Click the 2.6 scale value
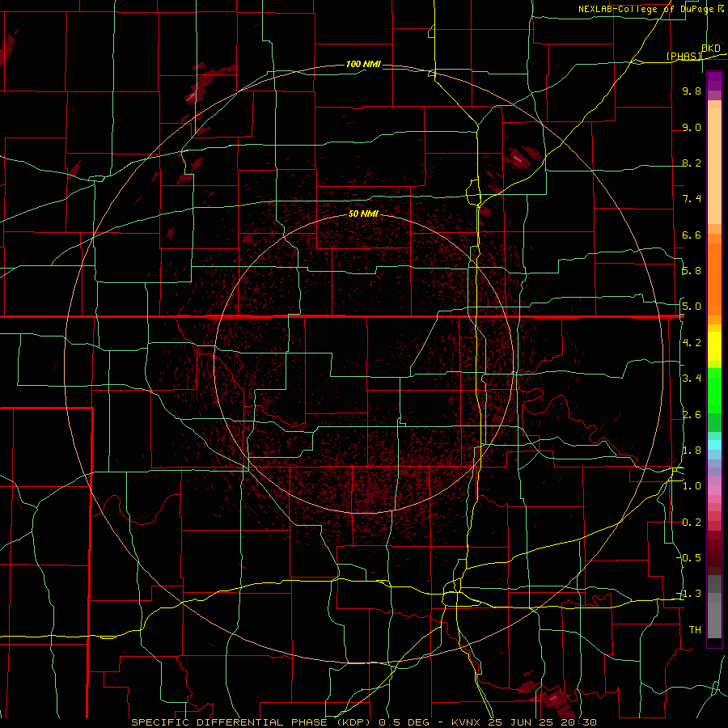This screenshot has height=728, width=728. pos(692,415)
